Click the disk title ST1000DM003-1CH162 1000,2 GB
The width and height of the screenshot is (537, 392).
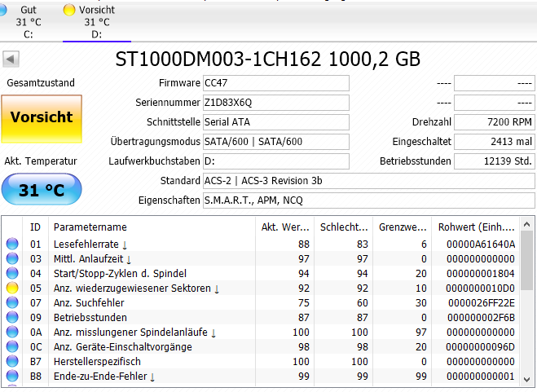tap(267, 59)
